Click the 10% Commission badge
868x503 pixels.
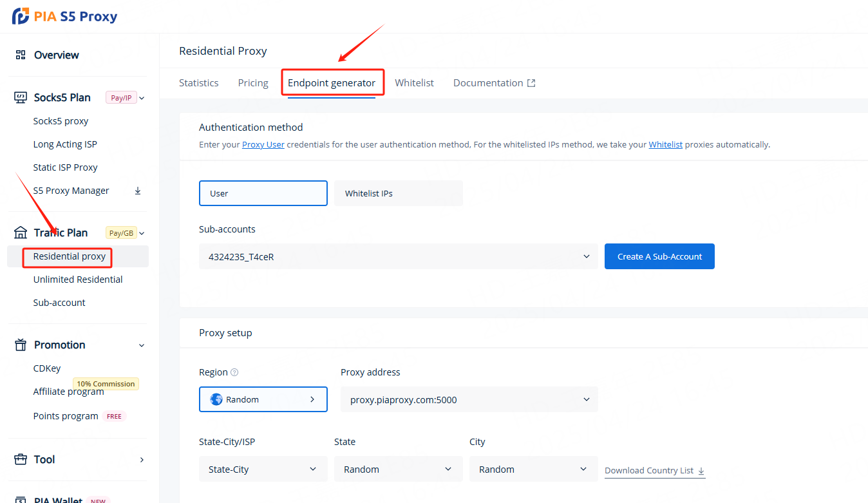[x=106, y=384]
